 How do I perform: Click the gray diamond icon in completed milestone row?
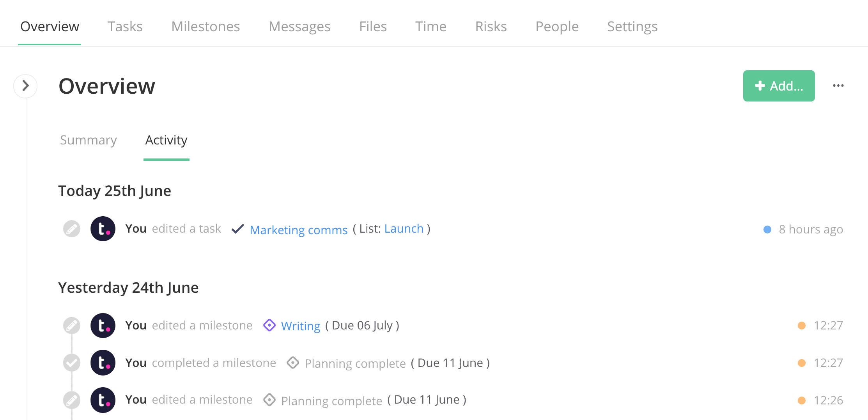(x=293, y=363)
